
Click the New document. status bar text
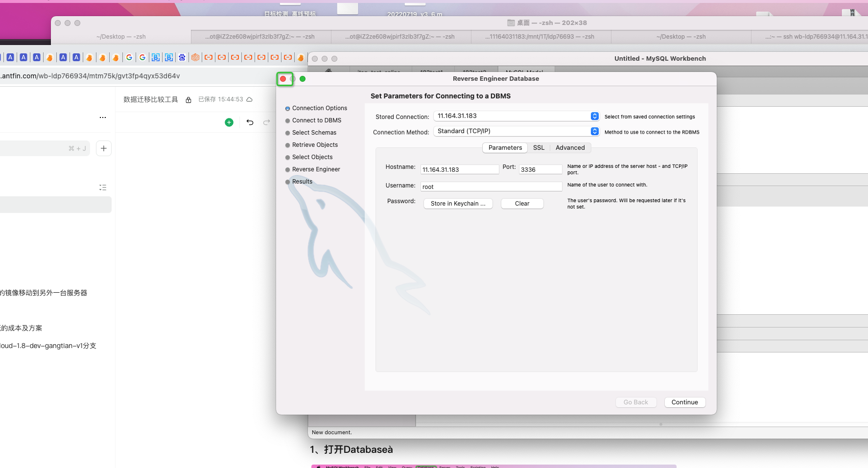point(332,432)
